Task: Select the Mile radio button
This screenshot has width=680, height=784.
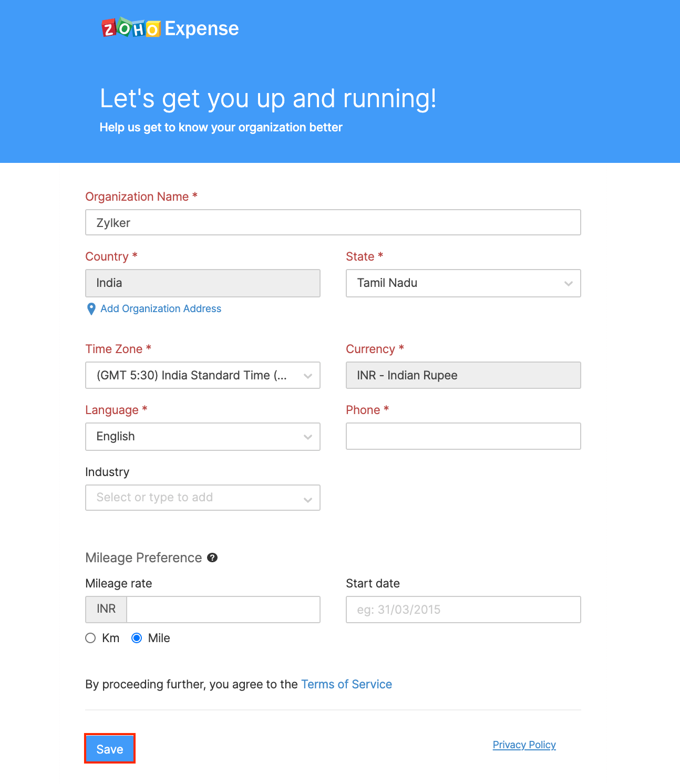Action: click(137, 638)
